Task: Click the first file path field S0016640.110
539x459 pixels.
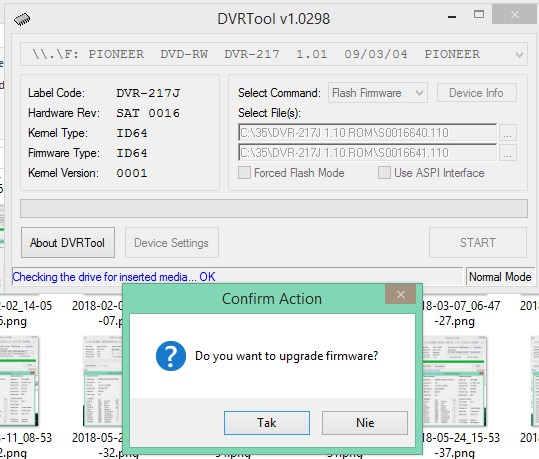Action: [367, 133]
